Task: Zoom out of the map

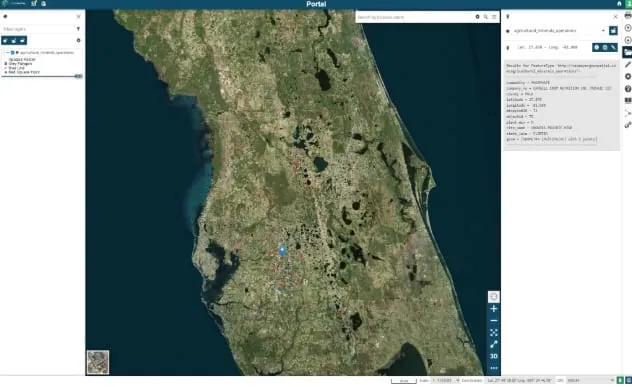Action: click(x=493, y=320)
